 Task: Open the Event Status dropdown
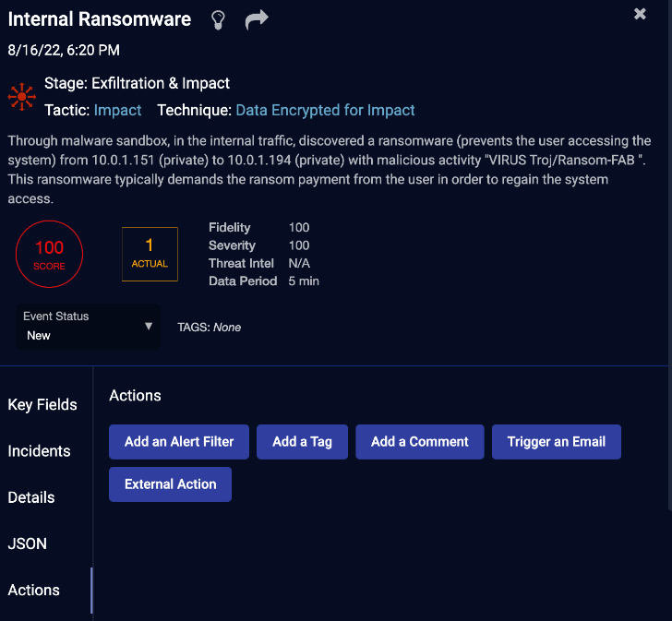pyautogui.click(x=88, y=327)
